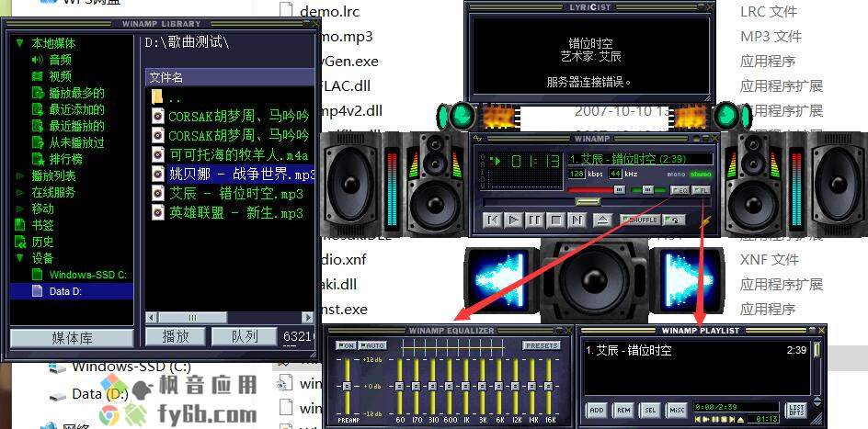
Task: Click the balance slider in Winamp
Action: (647, 190)
